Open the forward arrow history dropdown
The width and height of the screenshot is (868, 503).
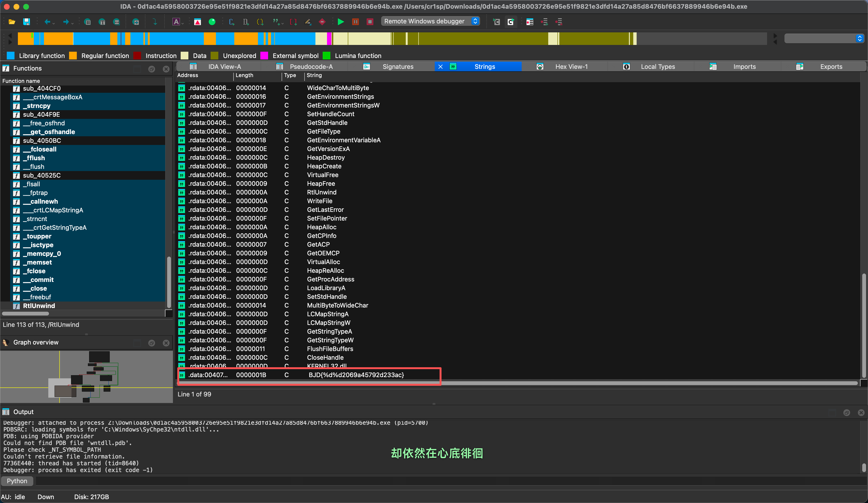pyautogui.click(x=72, y=23)
